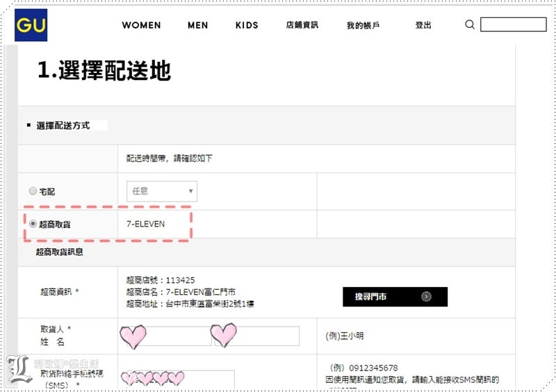This screenshot has width=556, height=392.
Task: Open the WOMEN menu
Action: (141, 25)
